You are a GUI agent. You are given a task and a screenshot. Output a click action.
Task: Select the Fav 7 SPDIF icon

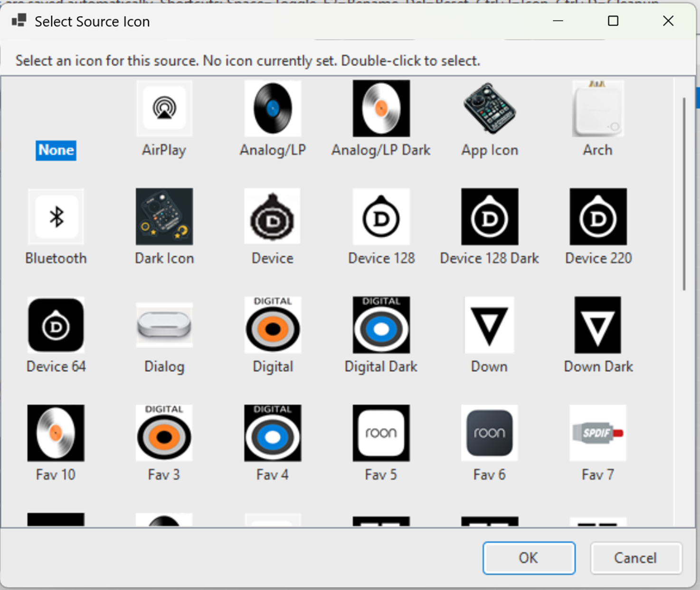point(598,433)
